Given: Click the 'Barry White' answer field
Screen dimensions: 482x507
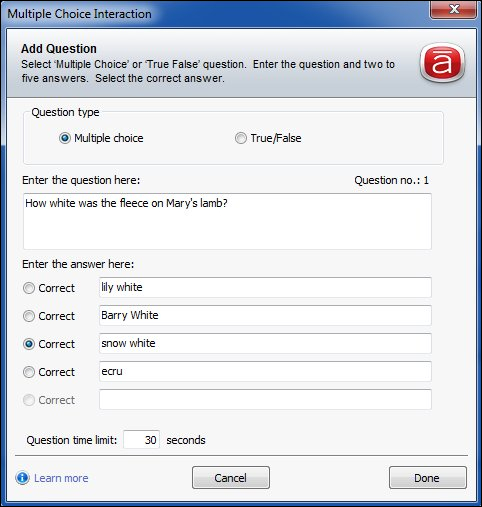Looking at the screenshot, I should [x=265, y=315].
